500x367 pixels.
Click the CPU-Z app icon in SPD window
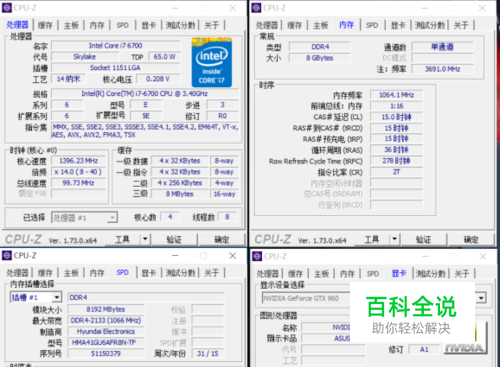coord(7,256)
